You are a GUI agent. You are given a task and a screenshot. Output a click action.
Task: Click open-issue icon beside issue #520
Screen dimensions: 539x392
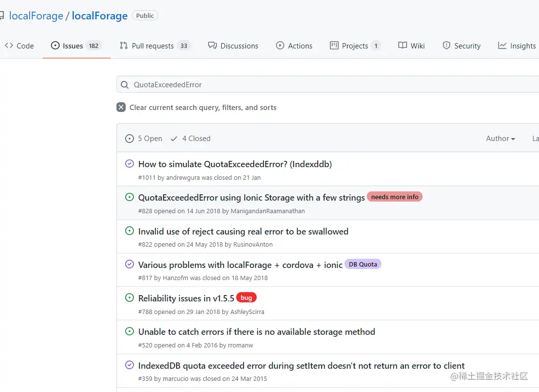pos(130,331)
